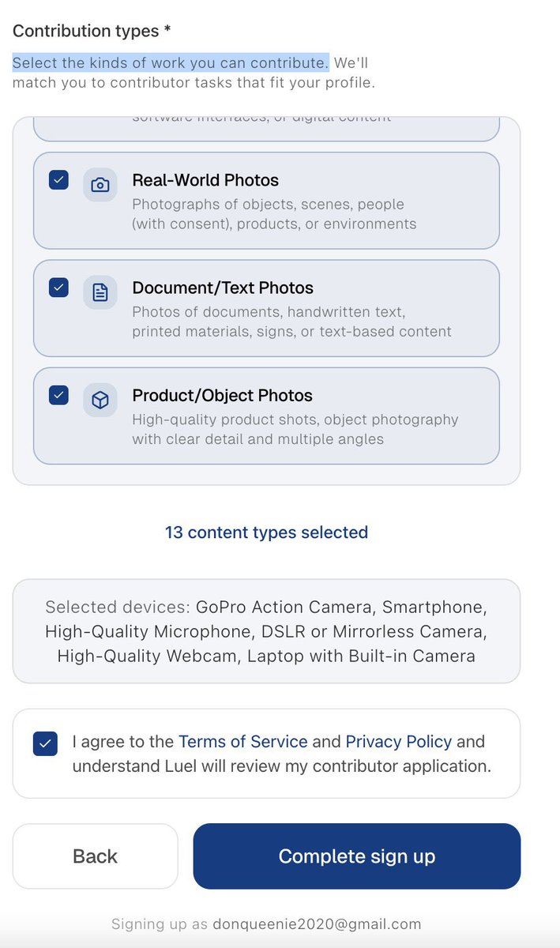560x948 pixels.
Task: Click the cube icon for Product/Object Photos
Action: 100,401
